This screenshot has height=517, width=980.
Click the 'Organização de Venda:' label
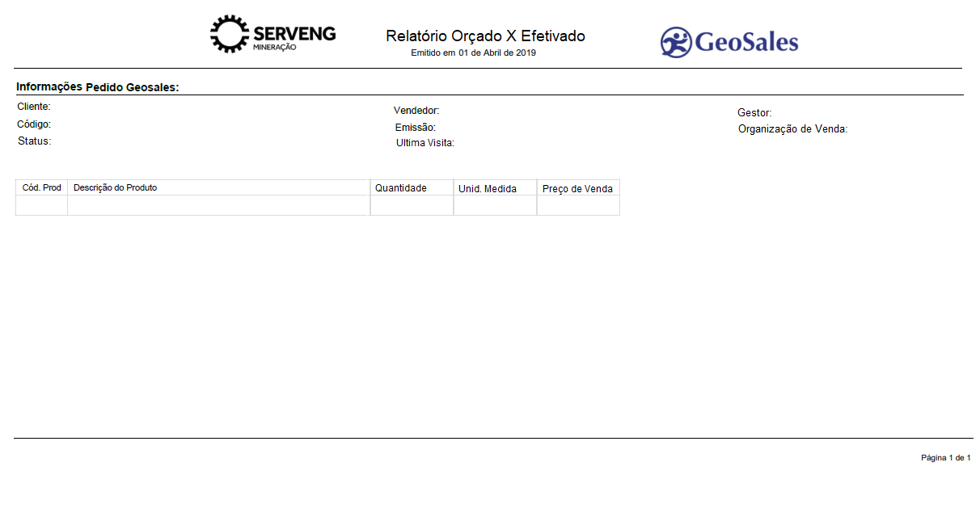[x=792, y=129]
